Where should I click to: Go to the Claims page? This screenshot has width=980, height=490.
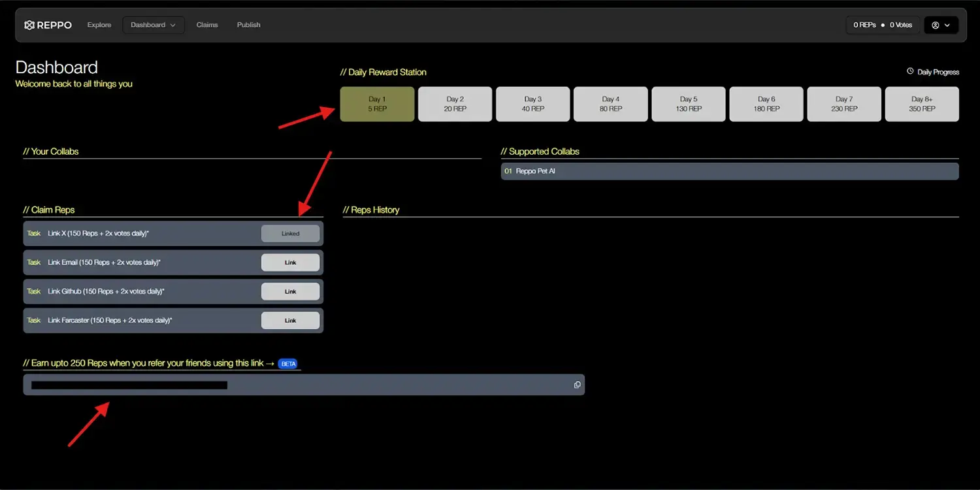(x=207, y=25)
